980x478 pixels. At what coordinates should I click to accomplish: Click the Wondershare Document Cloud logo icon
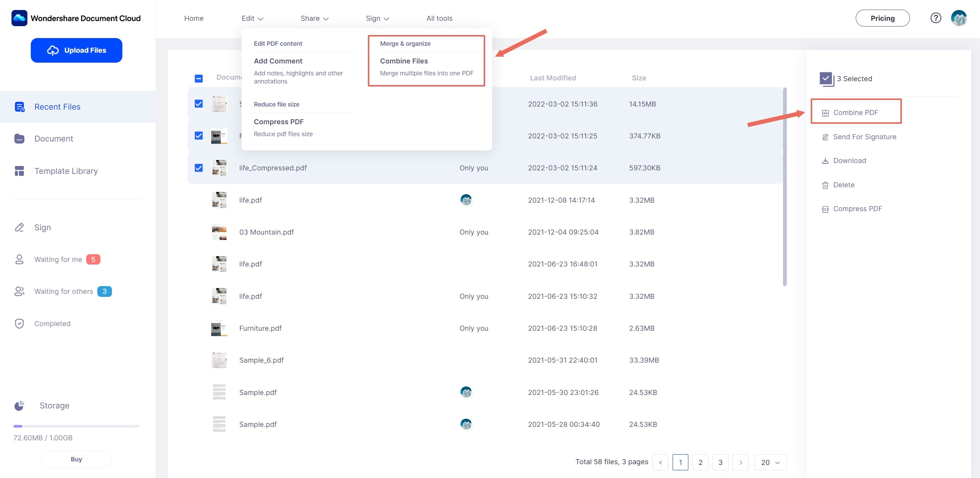tap(19, 18)
